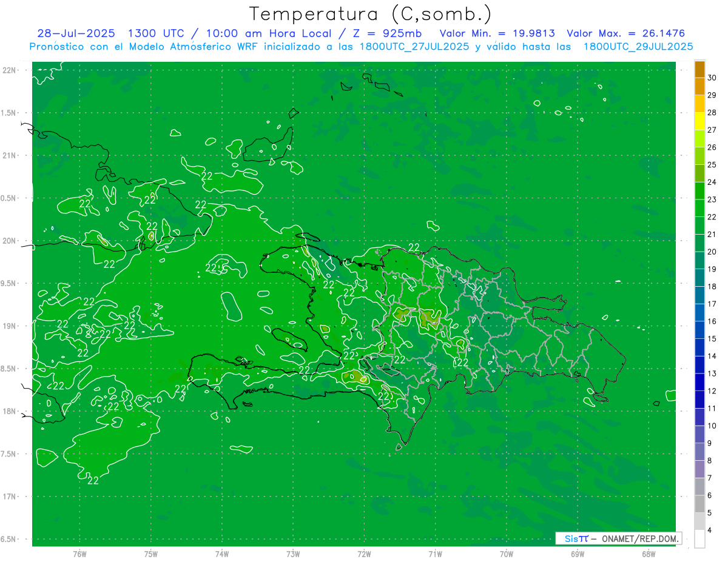This screenshot has height=562, width=728.
Task: Click color scale label "13"
Action: point(712,373)
